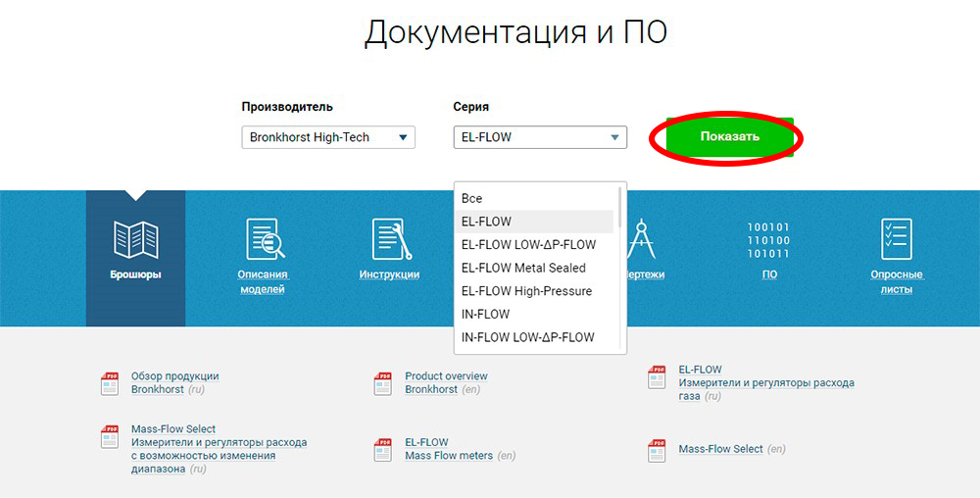Viewport: 980px width, 498px height.
Task: Select IN-FLOW in the series list
Action: 534,314
